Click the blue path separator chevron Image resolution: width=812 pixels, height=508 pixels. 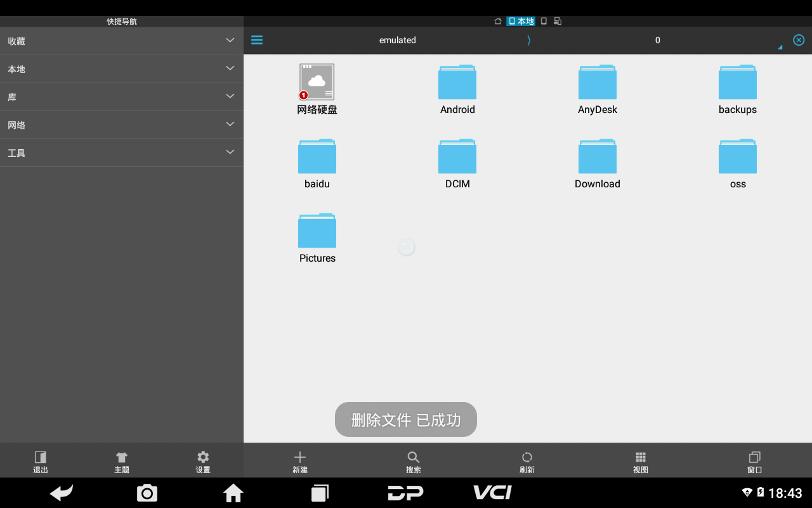point(528,40)
